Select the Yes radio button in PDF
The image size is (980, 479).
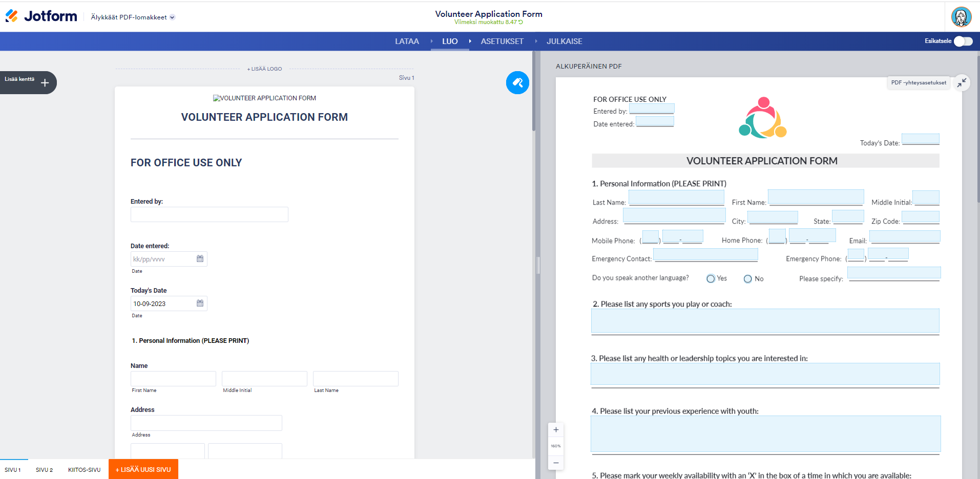point(711,279)
